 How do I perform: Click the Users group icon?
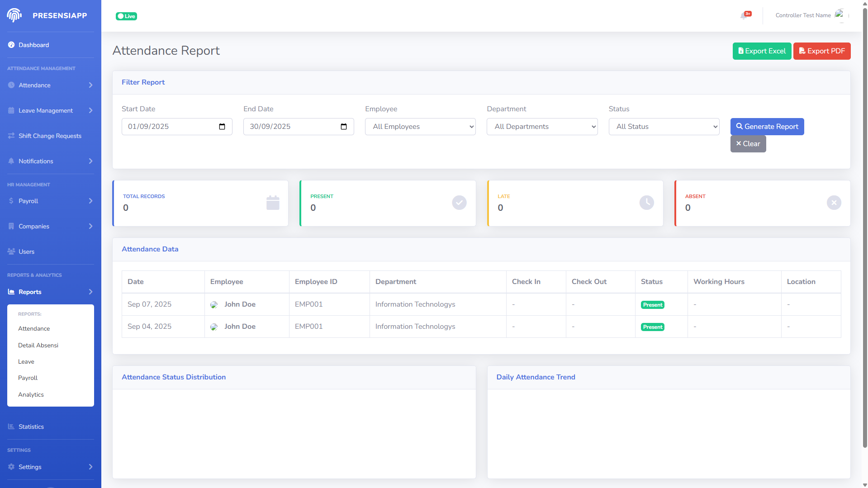point(11,251)
